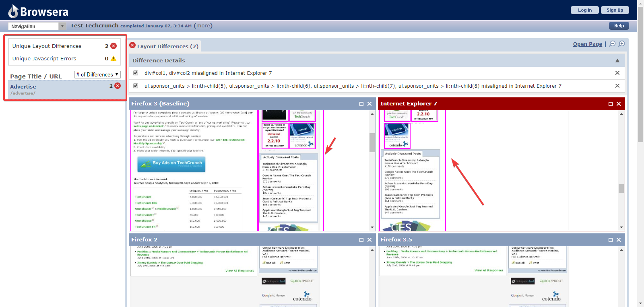Close the Firefox 3 (Baseline) panel
Screen dimensions: 644x307
(x=369, y=104)
